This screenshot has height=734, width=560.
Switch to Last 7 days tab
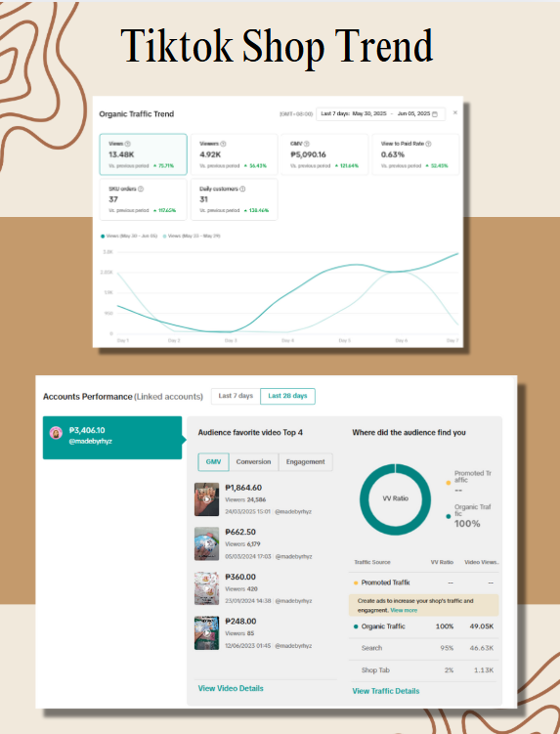coord(236,396)
